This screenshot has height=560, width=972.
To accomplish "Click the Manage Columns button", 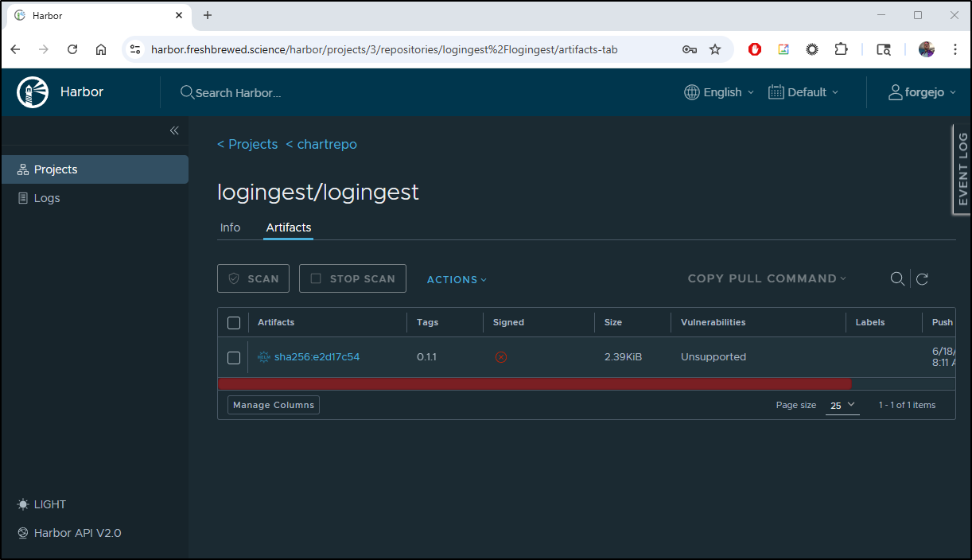I will (274, 405).
